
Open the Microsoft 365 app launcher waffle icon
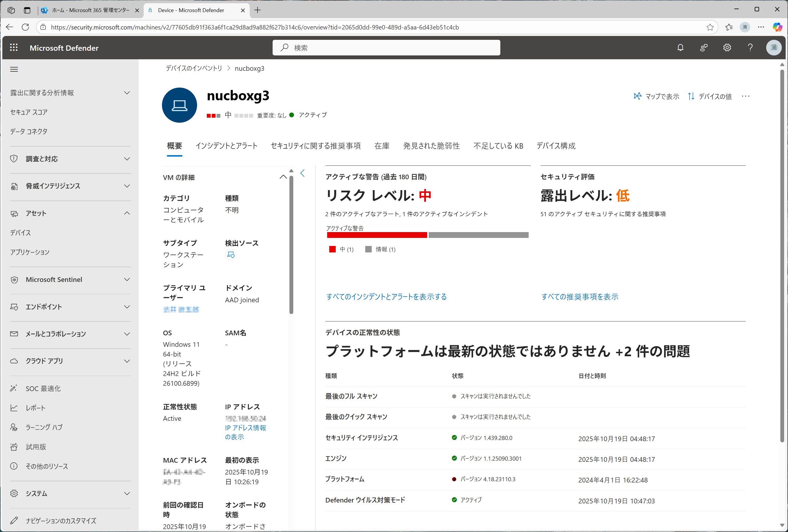14,48
